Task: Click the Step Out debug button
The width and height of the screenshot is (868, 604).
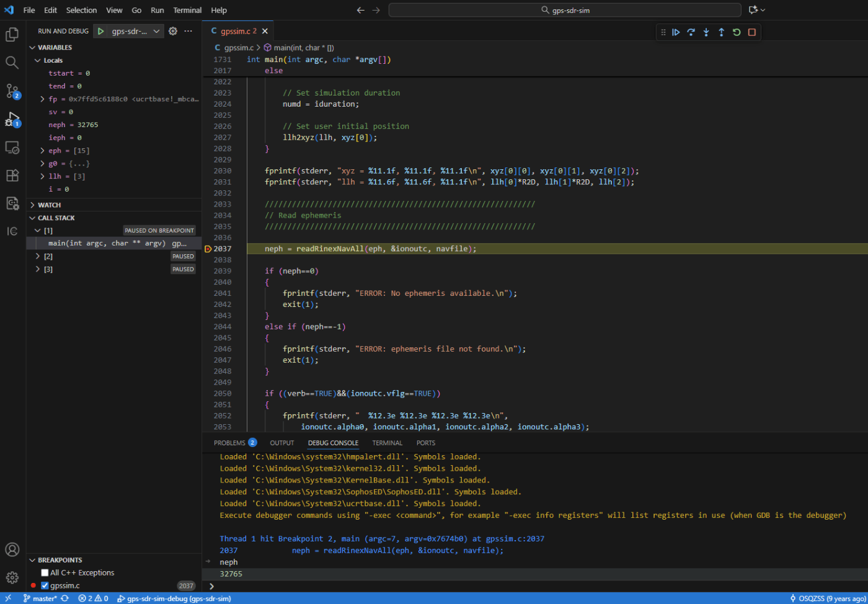Action: pyautogui.click(x=721, y=32)
